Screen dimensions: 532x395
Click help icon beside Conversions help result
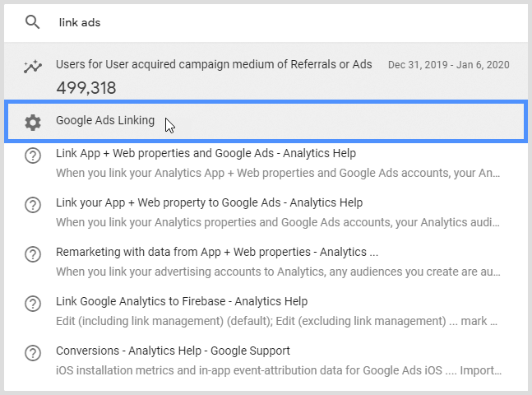click(33, 354)
